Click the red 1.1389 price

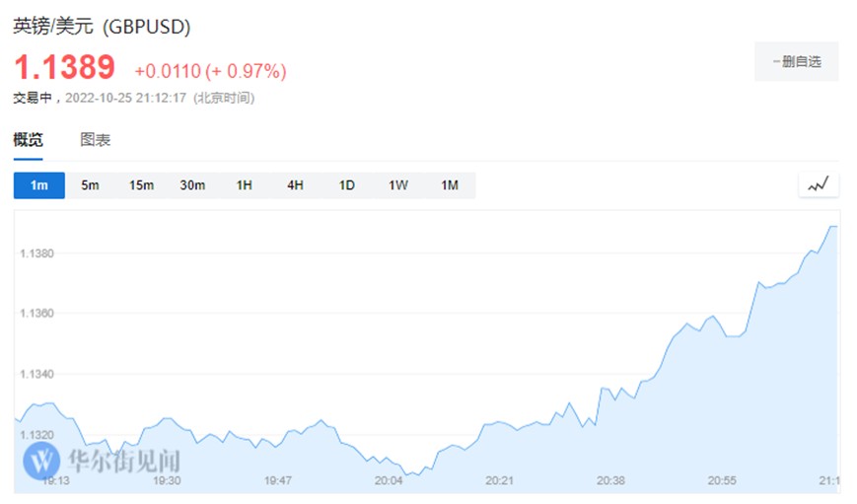(64, 68)
